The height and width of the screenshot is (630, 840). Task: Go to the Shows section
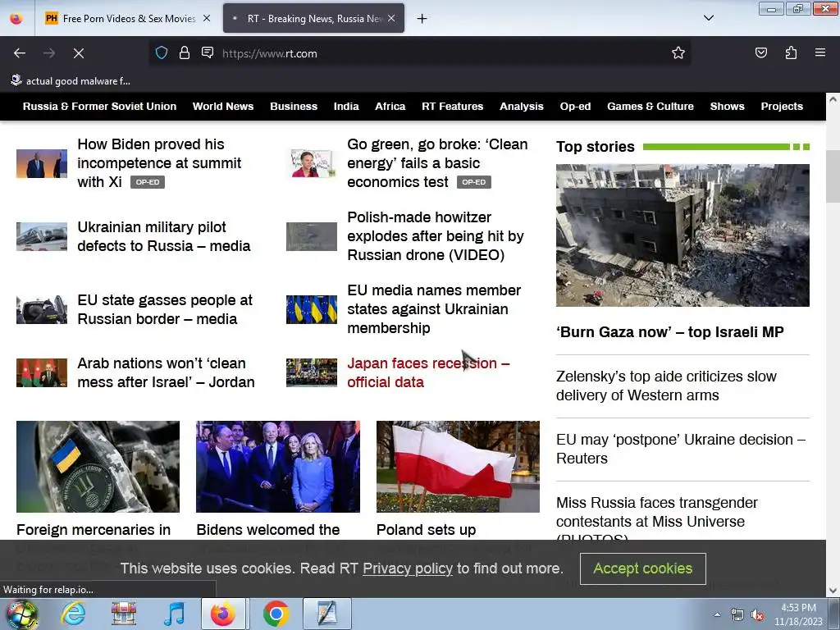click(727, 106)
